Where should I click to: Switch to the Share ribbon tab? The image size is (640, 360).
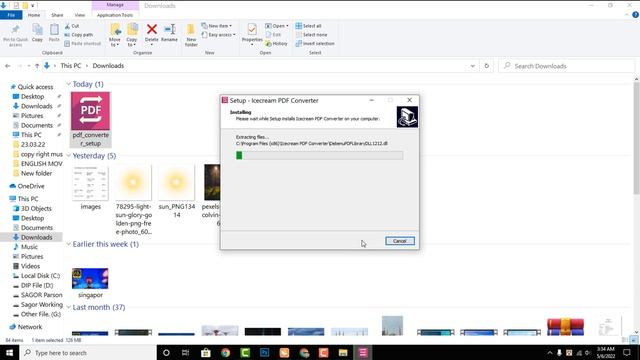click(57, 15)
